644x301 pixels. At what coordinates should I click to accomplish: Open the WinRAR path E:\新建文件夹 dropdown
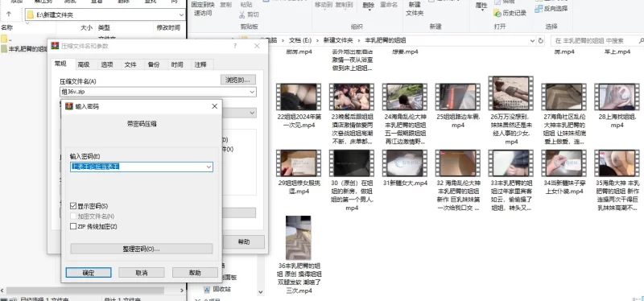click(x=182, y=14)
